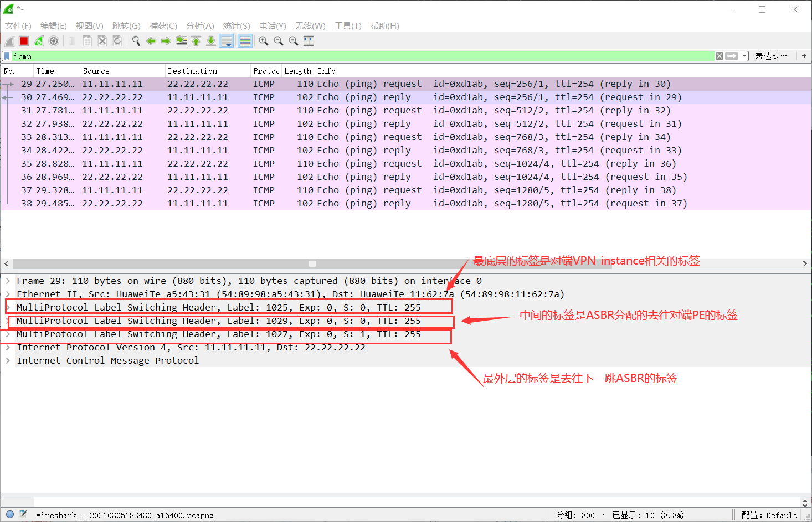Click the resize columns icon
The width and height of the screenshot is (812, 522).
(309, 41)
